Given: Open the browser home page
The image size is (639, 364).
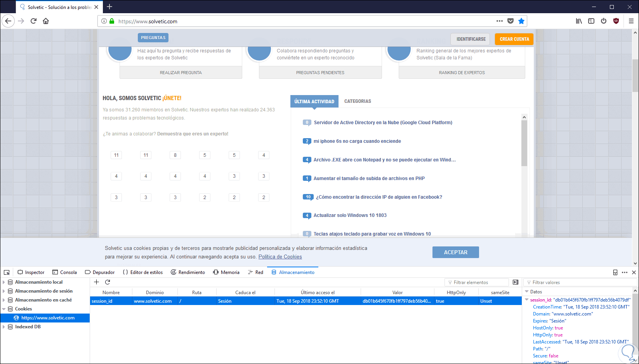Looking at the screenshot, I should coord(46,21).
